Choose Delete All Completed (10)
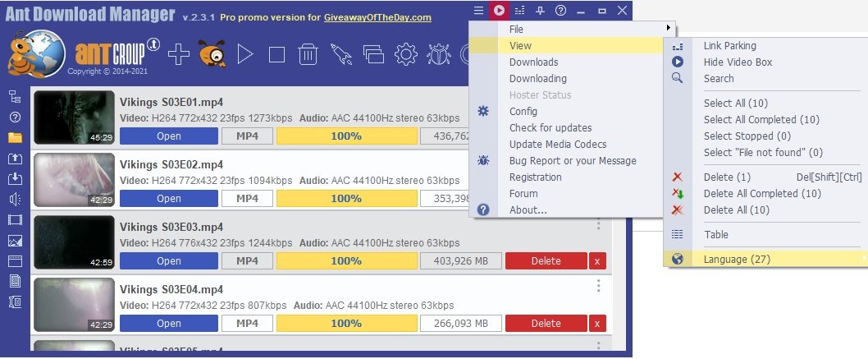The width and height of the screenshot is (868, 359). point(767,193)
